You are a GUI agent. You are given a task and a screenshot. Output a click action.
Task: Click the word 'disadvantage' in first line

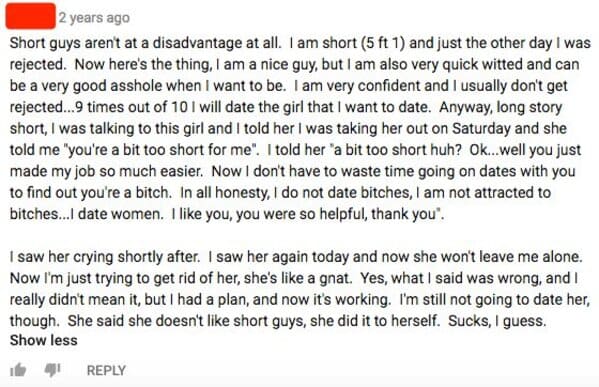coord(197,43)
